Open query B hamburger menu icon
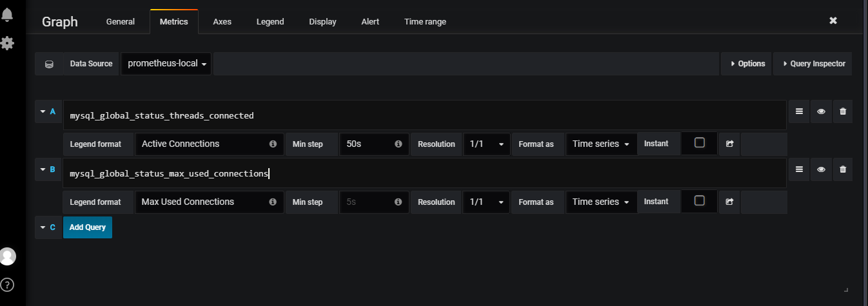This screenshot has width=868, height=306. point(799,169)
